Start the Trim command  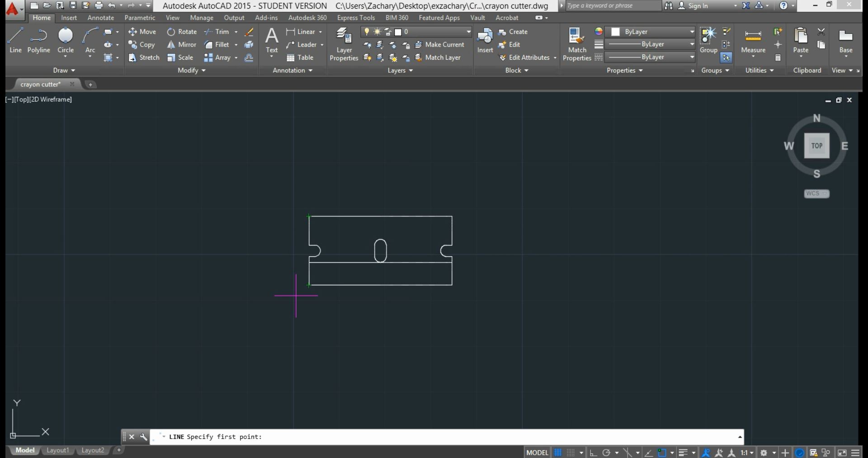click(217, 32)
